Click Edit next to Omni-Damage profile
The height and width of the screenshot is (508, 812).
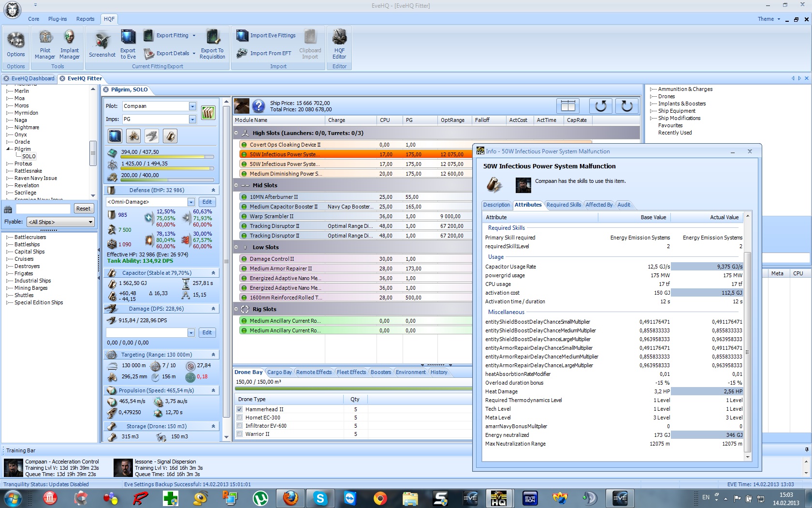[207, 202]
